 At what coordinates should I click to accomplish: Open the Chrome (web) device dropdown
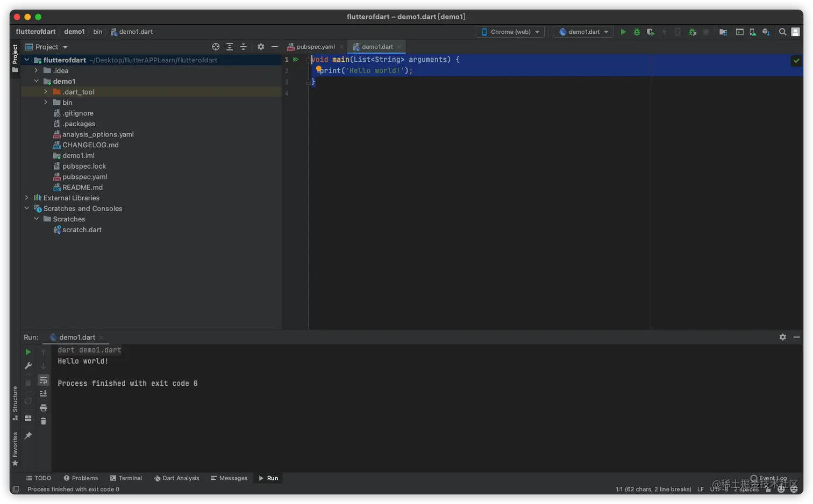510,32
